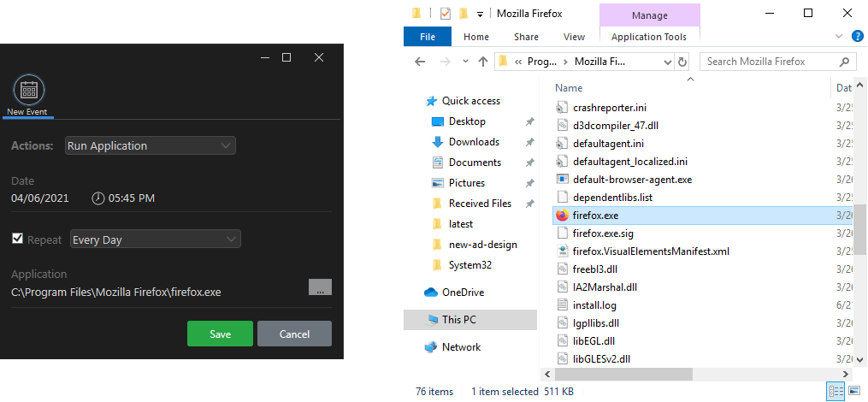Browse for application with ellipsis button
The width and height of the screenshot is (868, 402).
point(320,287)
